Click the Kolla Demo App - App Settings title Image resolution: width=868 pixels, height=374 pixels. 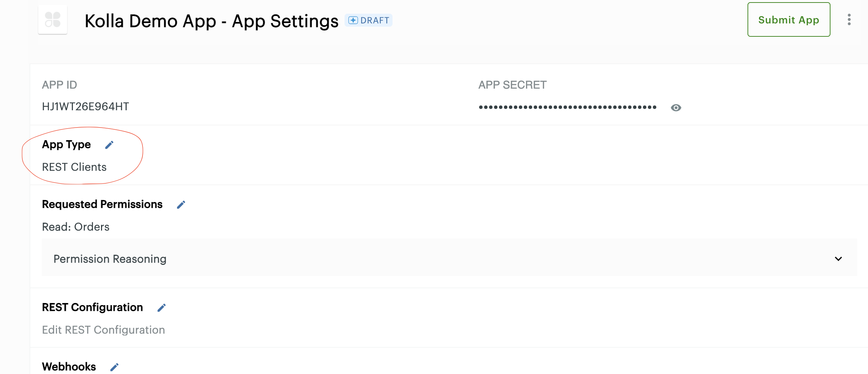coord(211,21)
